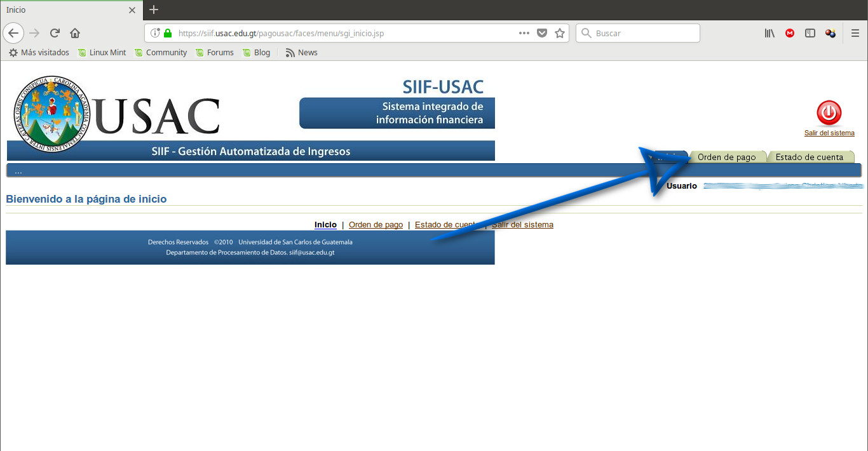Click the Salir del sistema link under power icon
Screen dimensions: 868x451
pyautogui.click(x=829, y=133)
